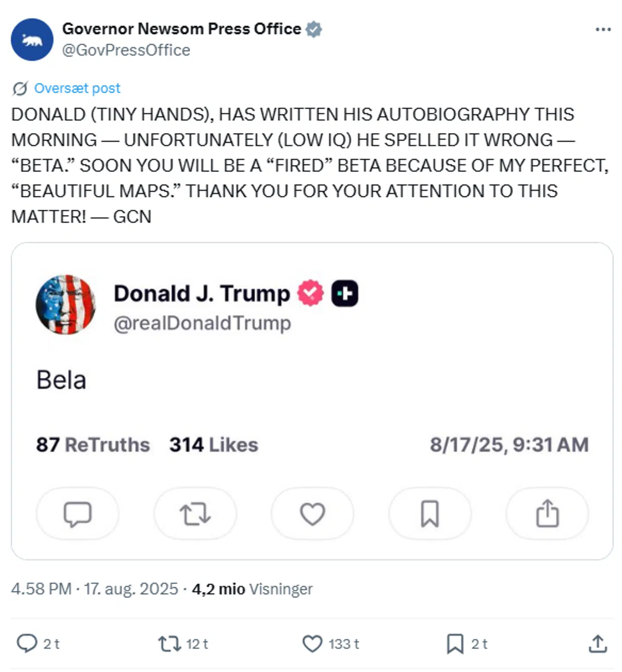Click the verified badge next to Governor Newsom Press Office
The width and height of the screenshot is (622, 672).
[x=314, y=29]
